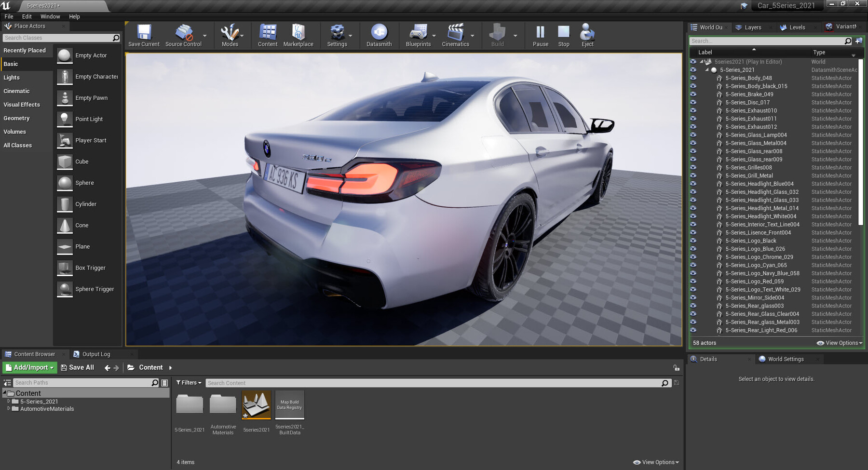Viewport: 868px width, 470px height.
Task: Hide 5-Series_Brake_049 actor with eye icon
Action: click(x=693, y=94)
